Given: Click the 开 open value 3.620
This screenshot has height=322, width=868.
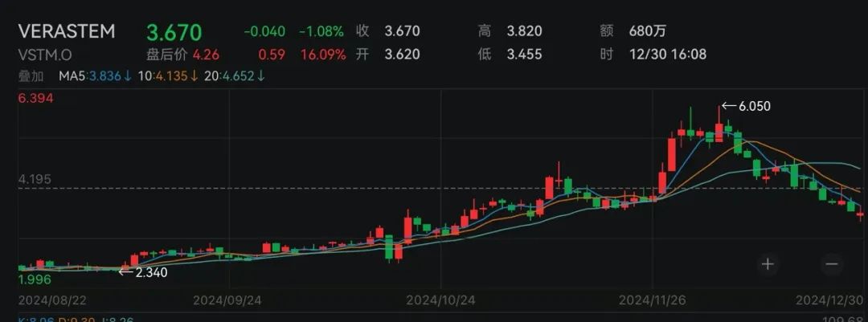Looking at the screenshot, I should (x=402, y=55).
